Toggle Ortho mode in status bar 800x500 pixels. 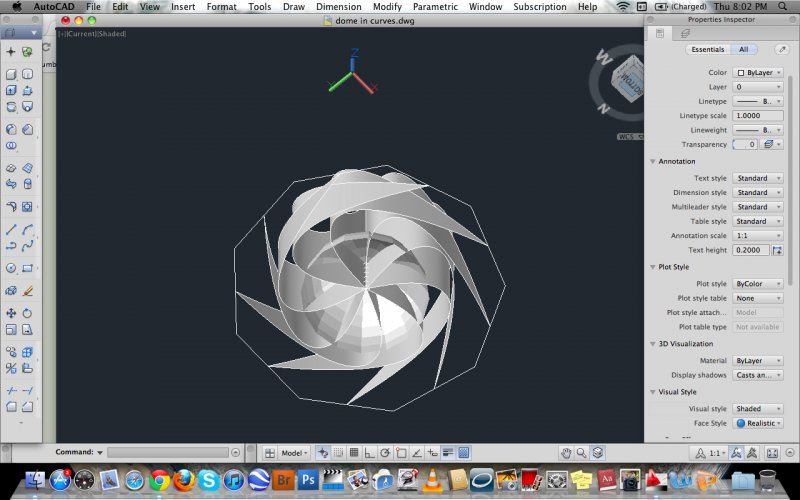click(369, 452)
